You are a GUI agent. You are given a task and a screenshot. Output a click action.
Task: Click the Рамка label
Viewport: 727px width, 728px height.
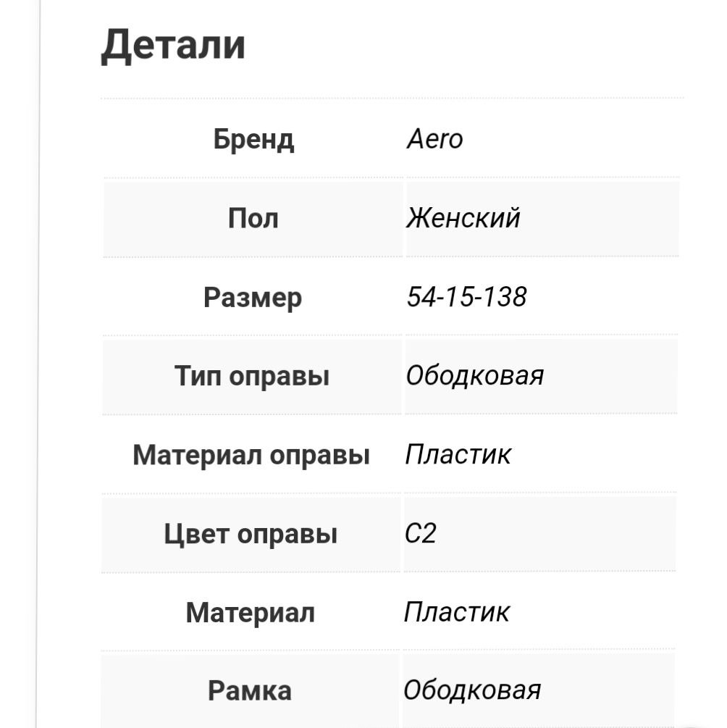tap(250, 690)
